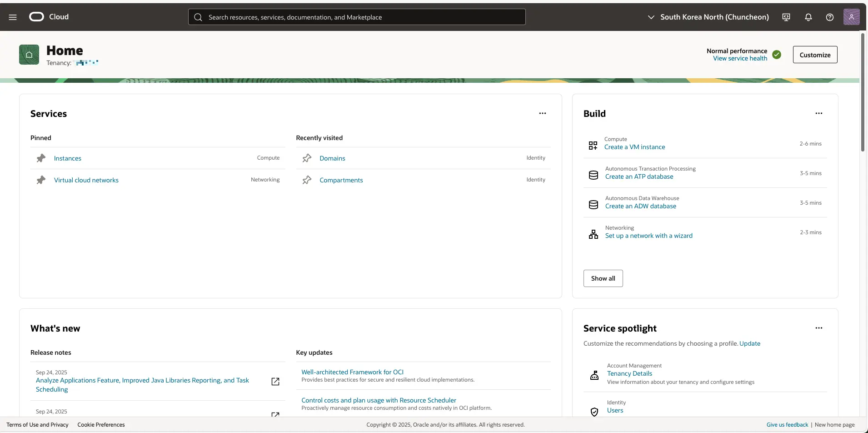
Task: Open Cookie Preferences in footer
Action: click(101, 425)
